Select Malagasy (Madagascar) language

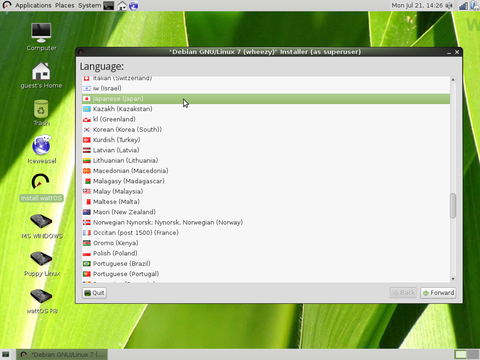point(266,181)
